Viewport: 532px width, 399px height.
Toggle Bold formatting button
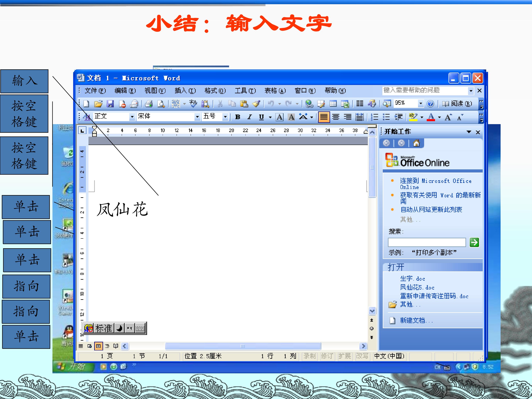pos(238,117)
